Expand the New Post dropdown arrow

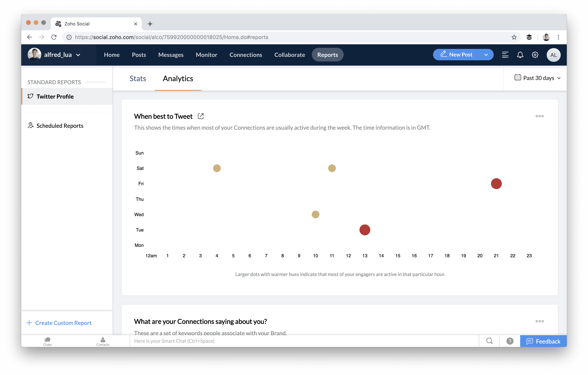tap(487, 54)
